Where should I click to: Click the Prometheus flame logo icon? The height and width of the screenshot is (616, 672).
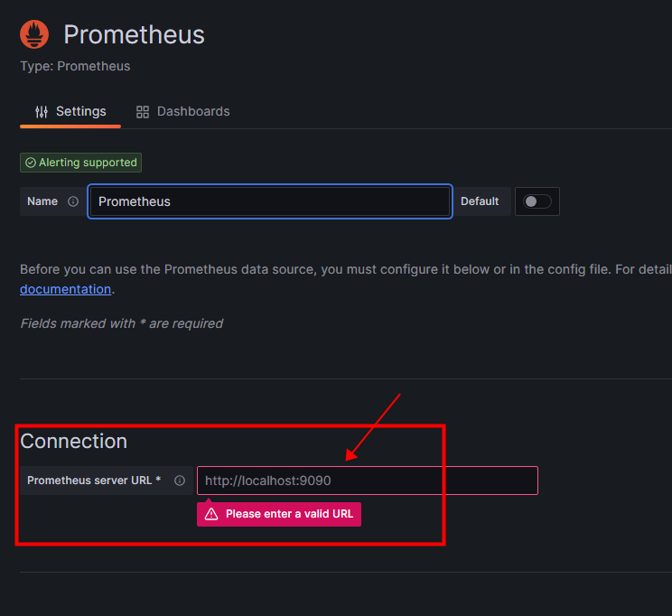(34, 35)
